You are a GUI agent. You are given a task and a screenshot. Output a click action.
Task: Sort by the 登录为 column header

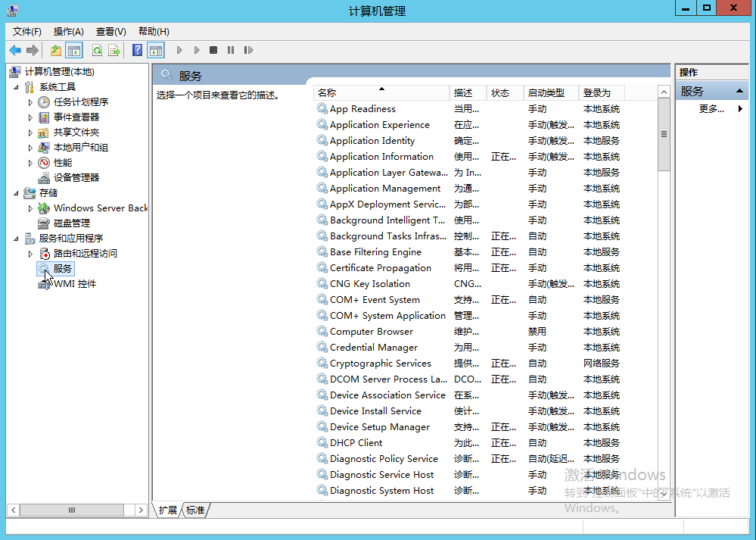coord(602,92)
